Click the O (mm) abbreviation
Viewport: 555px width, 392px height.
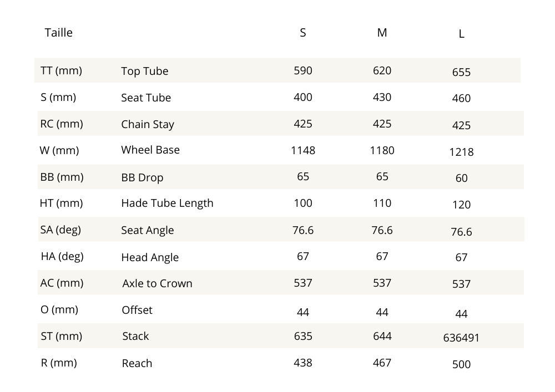[59, 309]
